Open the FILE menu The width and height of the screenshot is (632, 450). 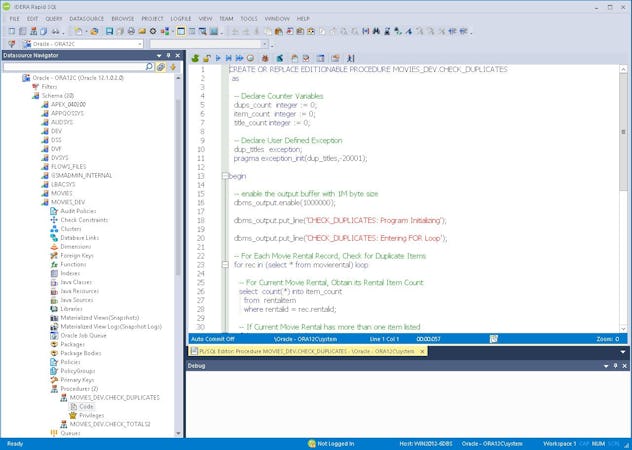point(15,19)
